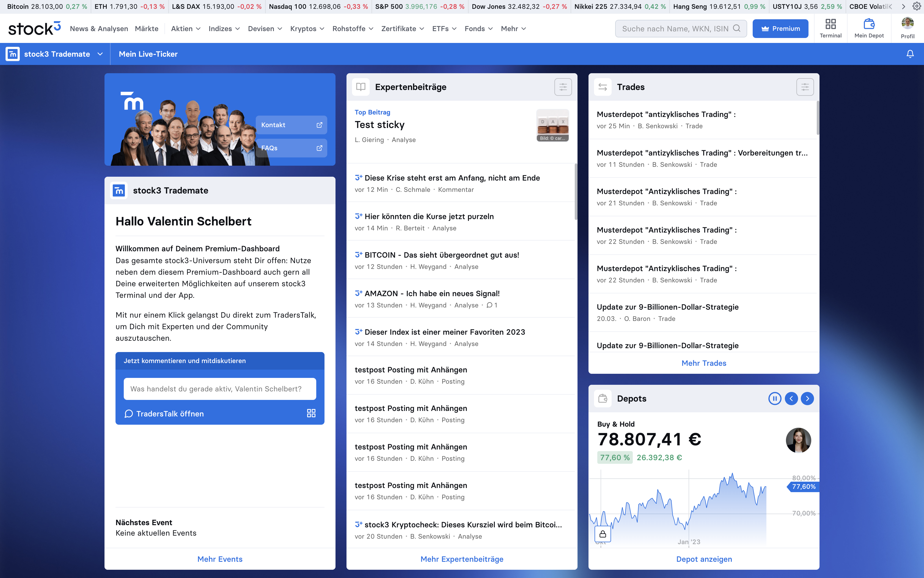924x578 pixels.
Task: Open ticker settings gear icon
Action: click(917, 6)
